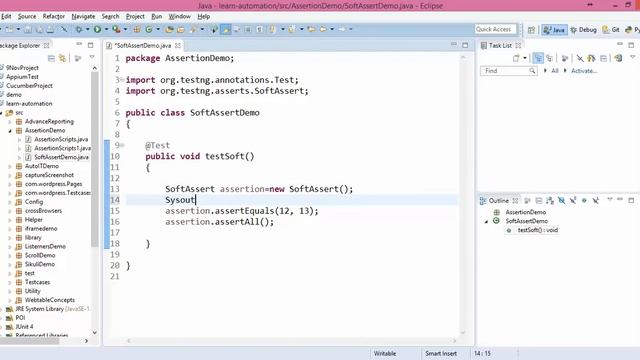Collapse the @Test annotation fold marker
Image resolution: width=640 pixels, height=360 pixels.
pos(122,145)
